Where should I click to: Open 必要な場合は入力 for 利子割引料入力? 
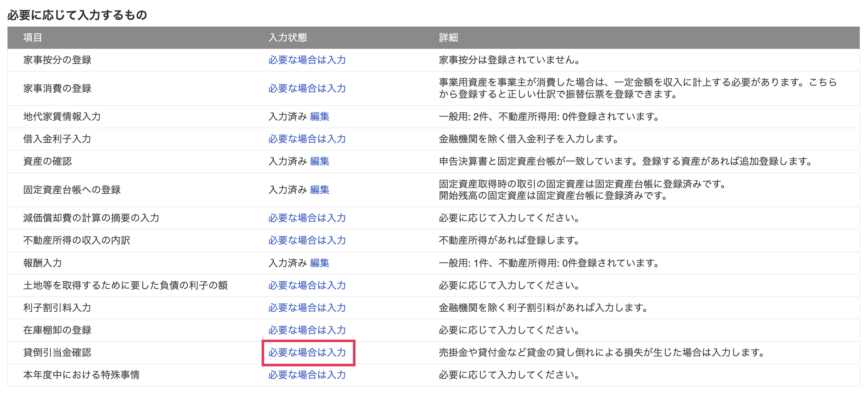(x=307, y=308)
